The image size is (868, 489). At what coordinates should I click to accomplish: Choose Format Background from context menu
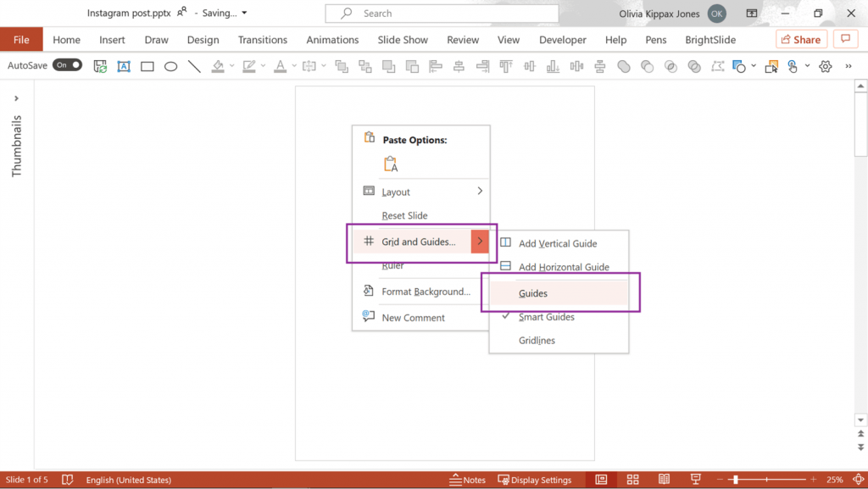click(420, 292)
